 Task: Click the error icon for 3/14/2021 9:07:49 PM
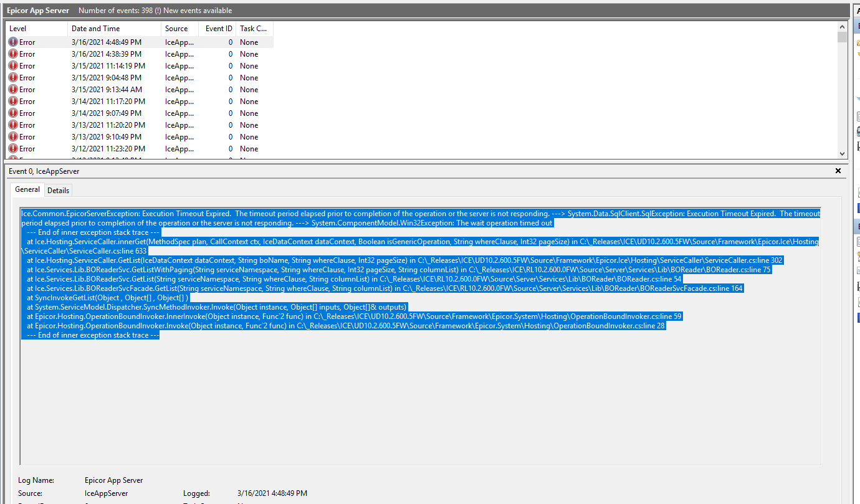(x=13, y=113)
